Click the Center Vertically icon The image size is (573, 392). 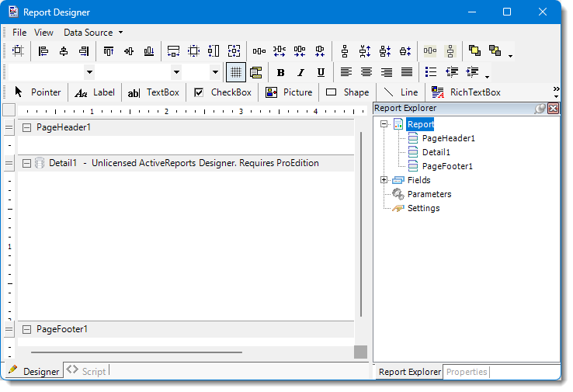[x=450, y=51]
